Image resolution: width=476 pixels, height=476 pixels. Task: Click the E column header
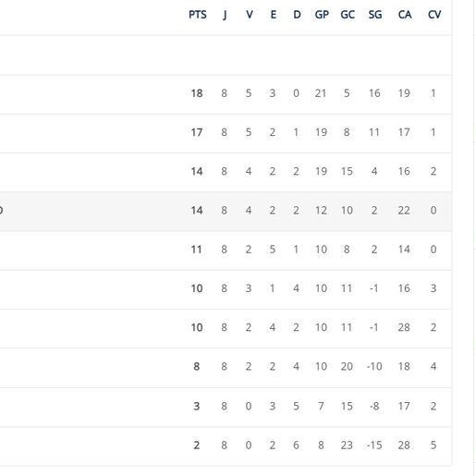point(273,15)
